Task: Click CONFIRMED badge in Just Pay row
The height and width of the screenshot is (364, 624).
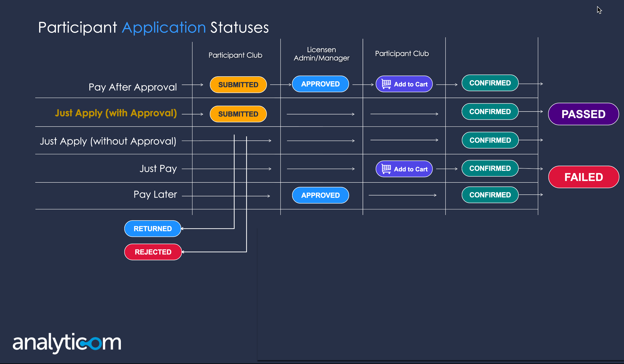Action: (490, 168)
